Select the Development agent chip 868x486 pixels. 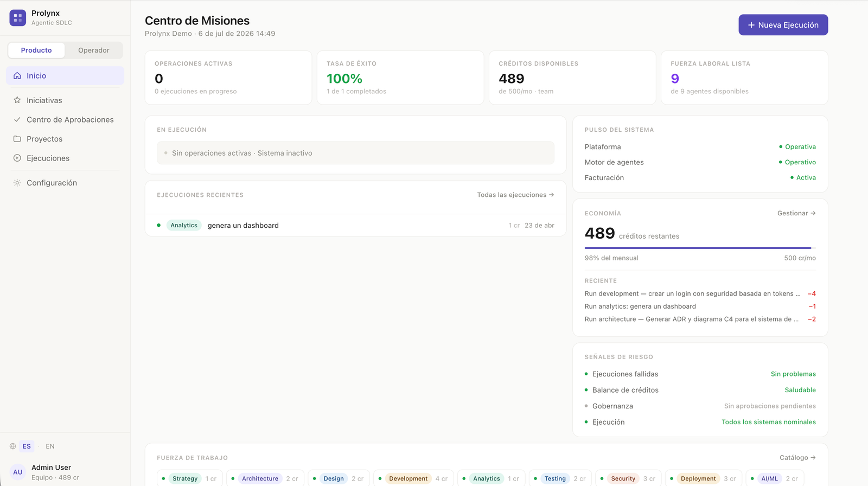point(413,478)
